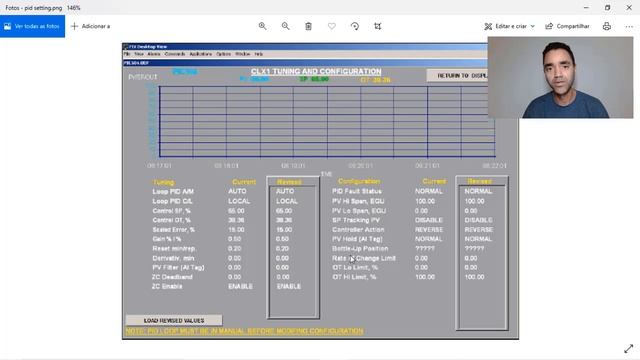Select the revised Gain 0.50 value
This screenshot has width=640, height=360.
tap(282, 239)
